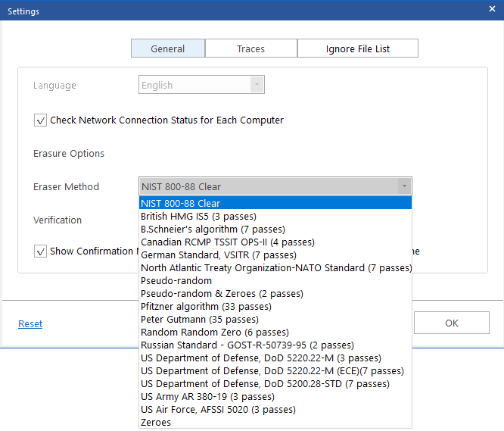504x431 pixels.
Task: Confirm settings with the OK button
Action: 452,323
